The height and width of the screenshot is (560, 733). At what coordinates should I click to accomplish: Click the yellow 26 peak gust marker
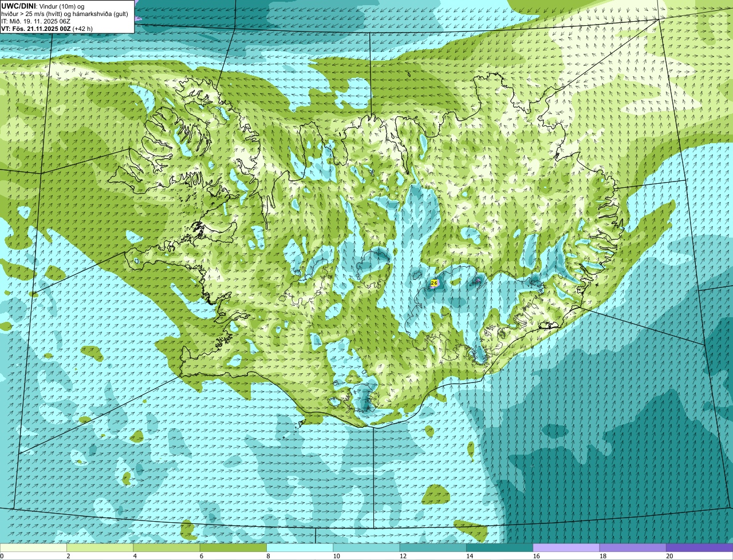click(x=434, y=283)
